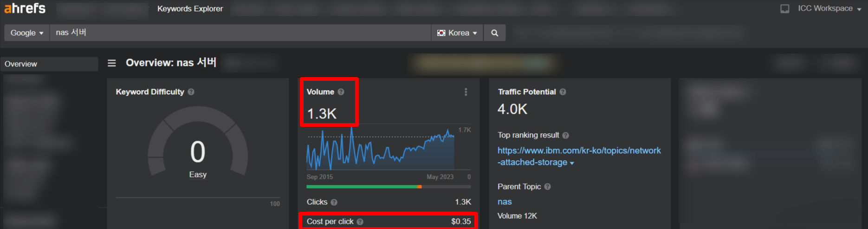Image resolution: width=868 pixels, height=229 pixels.
Task: Open the nas parent topic link
Action: [x=505, y=202]
